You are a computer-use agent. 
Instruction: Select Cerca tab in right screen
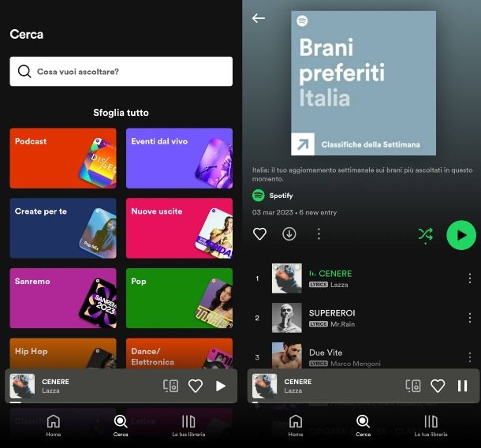pyautogui.click(x=364, y=426)
